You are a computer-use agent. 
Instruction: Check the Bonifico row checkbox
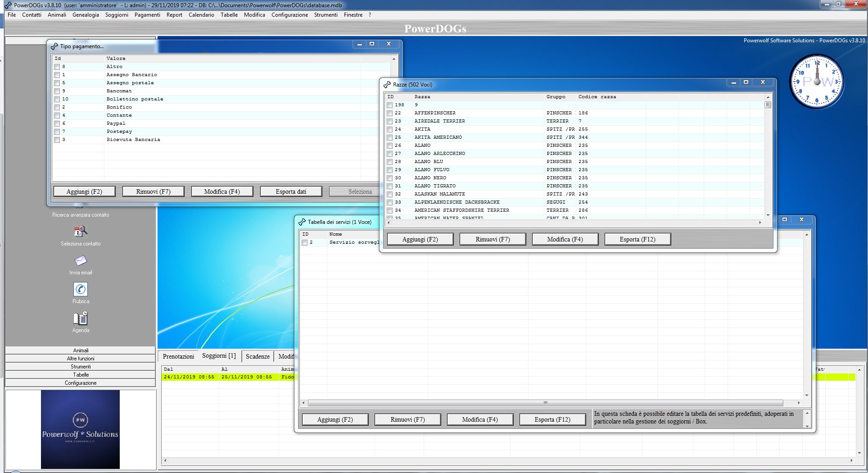pyautogui.click(x=57, y=107)
